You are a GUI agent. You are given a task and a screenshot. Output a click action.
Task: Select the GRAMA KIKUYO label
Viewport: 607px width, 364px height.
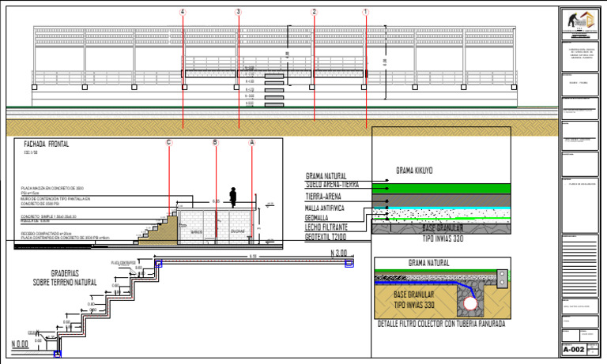414,171
